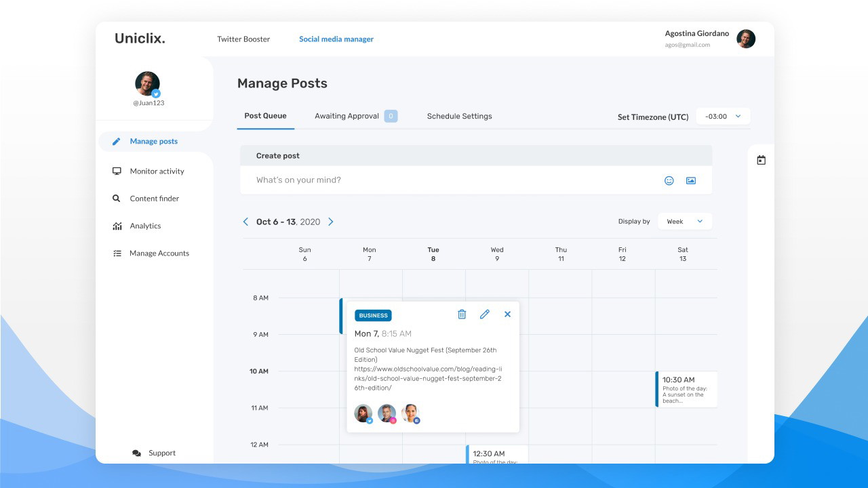
Task: Advance to next week with right chevron
Action: [331, 222]
